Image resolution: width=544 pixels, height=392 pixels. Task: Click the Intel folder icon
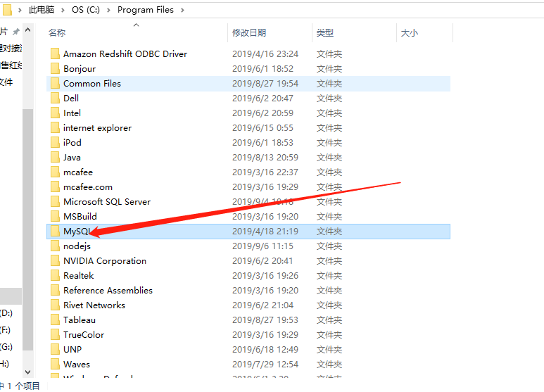point(55,113)
